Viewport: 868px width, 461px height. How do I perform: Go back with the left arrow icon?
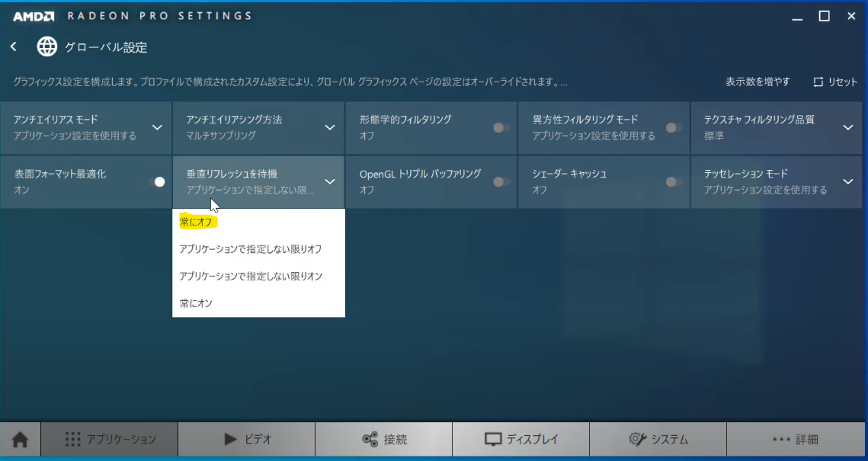[x=13, y=47]
